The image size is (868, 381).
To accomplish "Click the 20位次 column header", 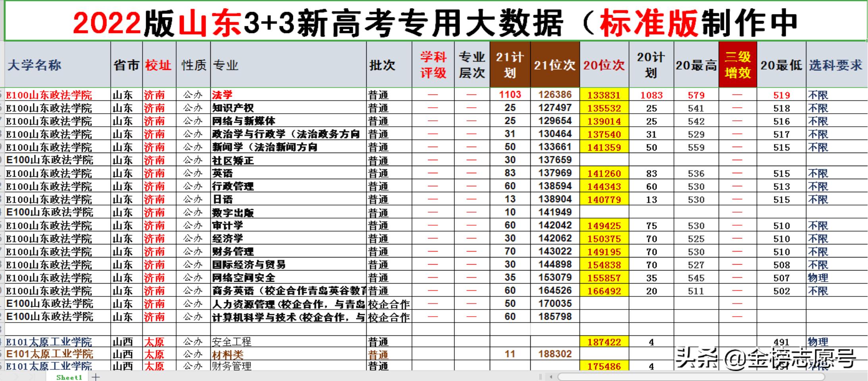I will tap(604, 66).
